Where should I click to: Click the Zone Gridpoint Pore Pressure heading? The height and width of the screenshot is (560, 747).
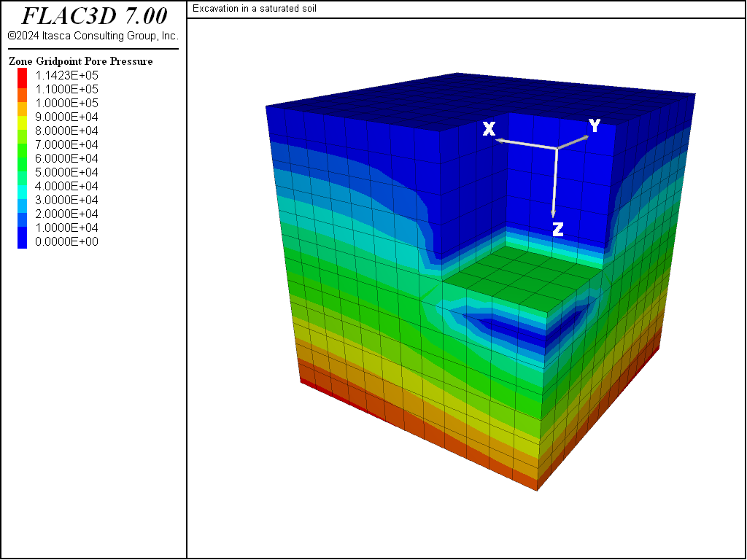(x=80, y=61)
